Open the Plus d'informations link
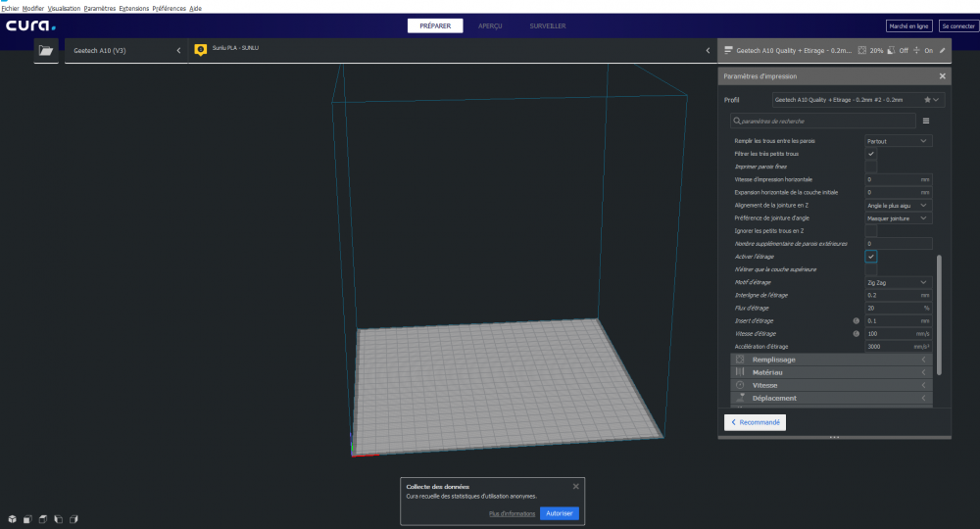Viewport: 980px width, 529px height. pos(512,514)
